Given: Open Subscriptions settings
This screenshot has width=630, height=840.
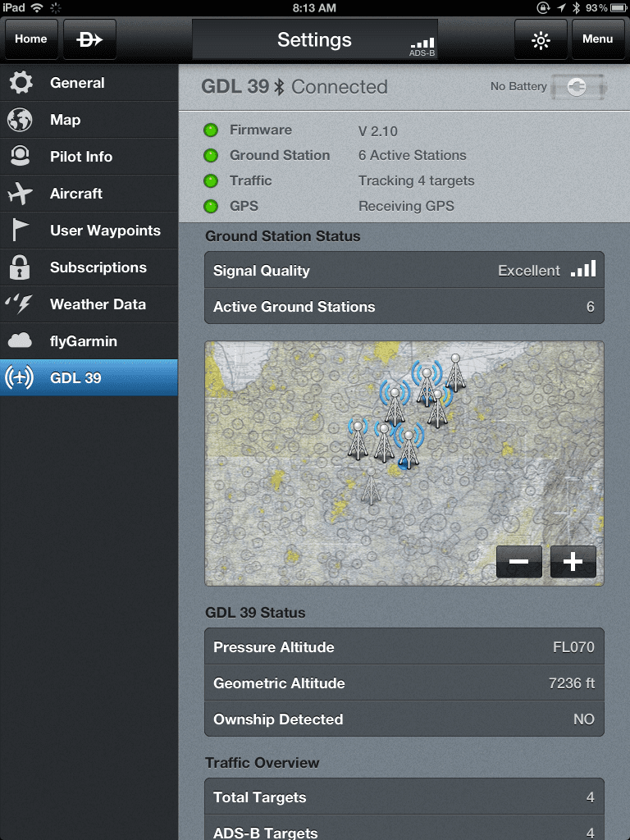Looking at the screenshot, I should tap(89, 267).
